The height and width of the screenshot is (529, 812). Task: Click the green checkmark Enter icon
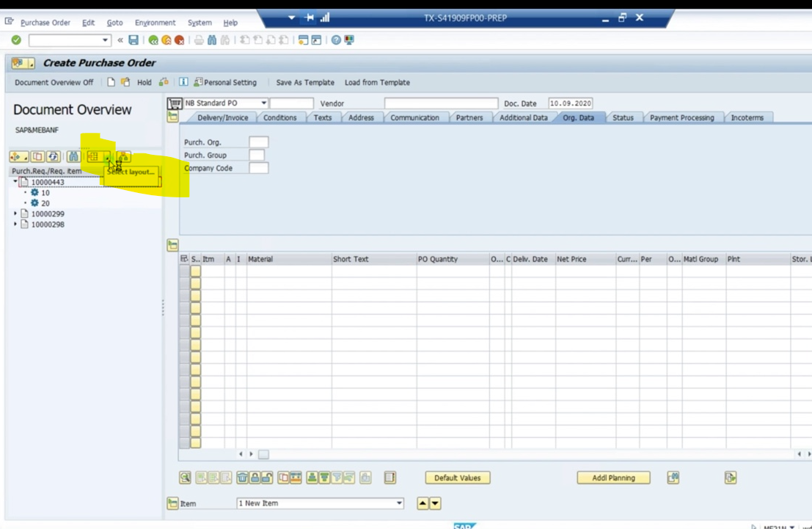(x=16, y=40)
